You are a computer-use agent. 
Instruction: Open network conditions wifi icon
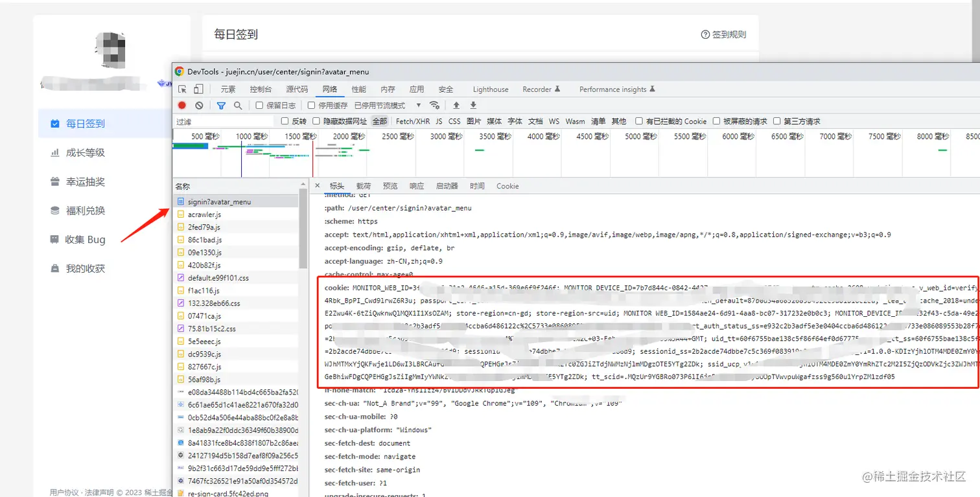[434, 106]
